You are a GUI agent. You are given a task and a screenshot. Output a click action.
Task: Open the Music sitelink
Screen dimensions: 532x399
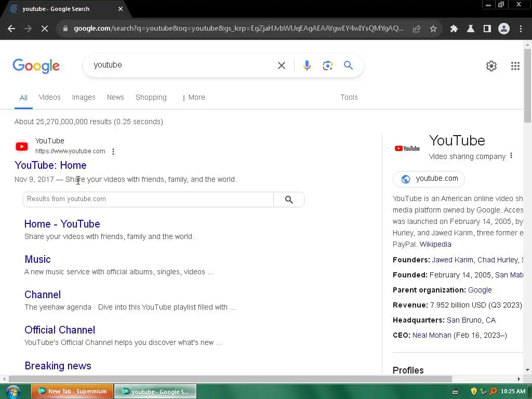click(37, 259)
